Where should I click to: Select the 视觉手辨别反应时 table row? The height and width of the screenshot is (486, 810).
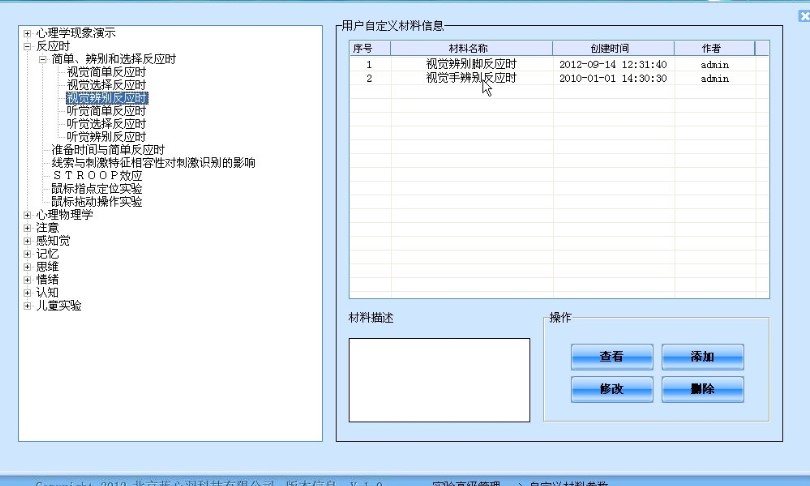pyautogui.click(x=470, y=78)
